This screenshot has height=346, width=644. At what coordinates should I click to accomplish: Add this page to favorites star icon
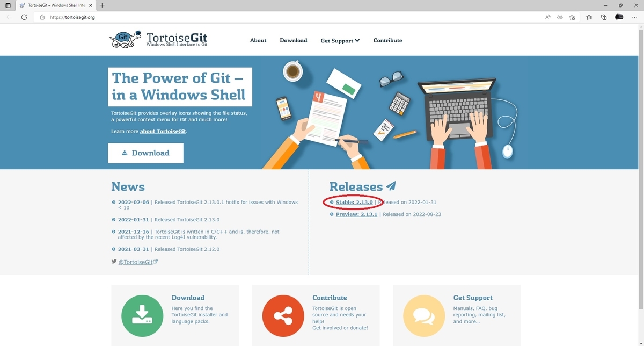tap(572, 17)
